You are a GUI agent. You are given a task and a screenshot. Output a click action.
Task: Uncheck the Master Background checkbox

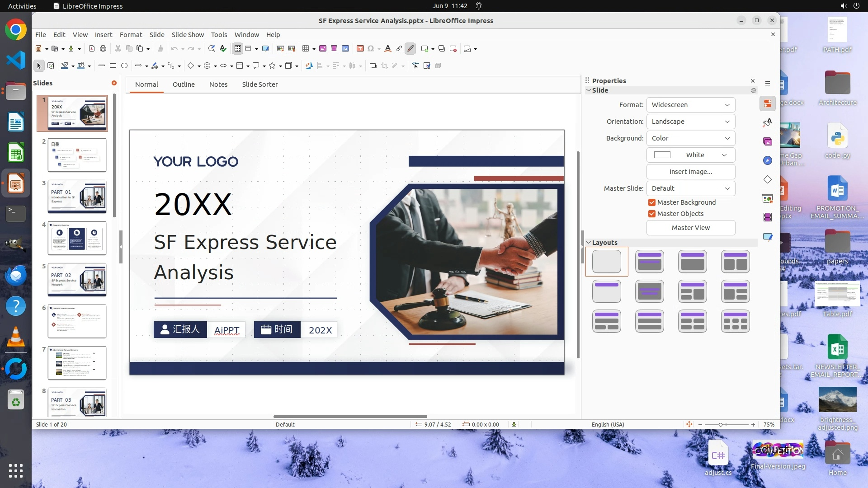point(652,202)
